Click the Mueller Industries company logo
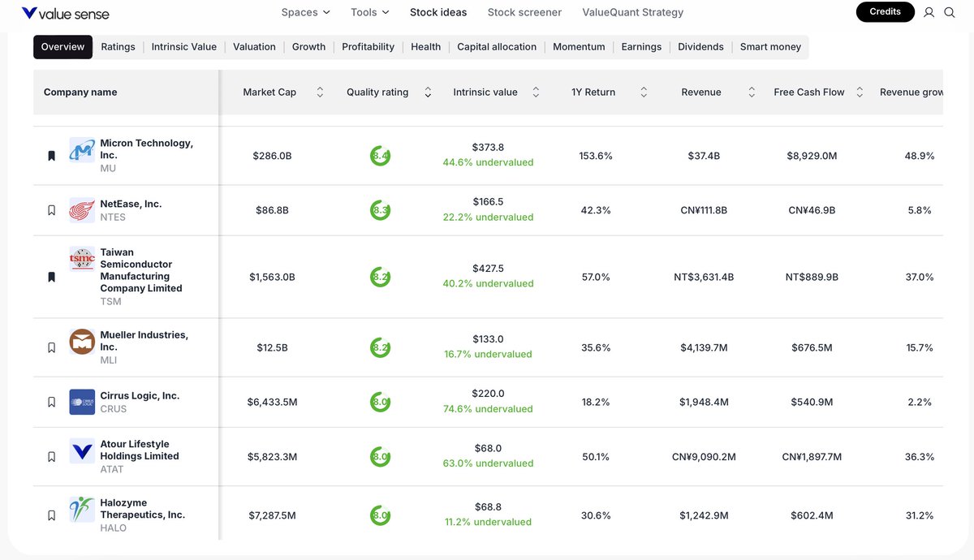This screenshot has height=560, width=974. (82, 342)
